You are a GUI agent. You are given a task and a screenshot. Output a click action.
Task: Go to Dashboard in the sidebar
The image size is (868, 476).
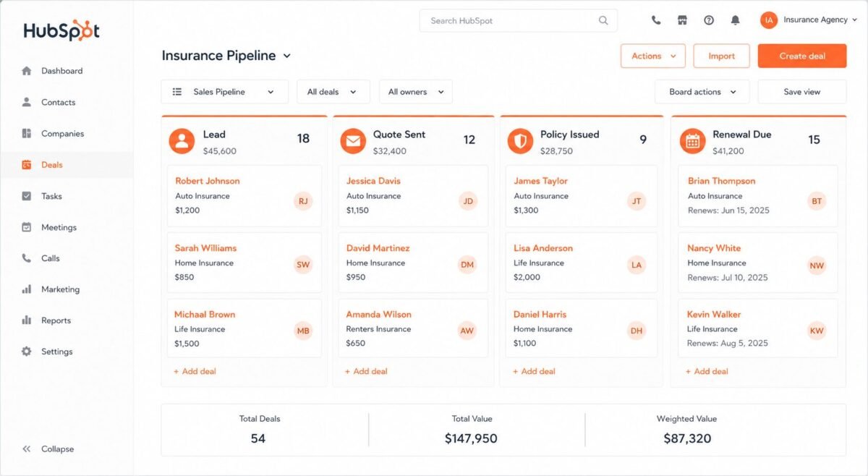tap(61, 71)
